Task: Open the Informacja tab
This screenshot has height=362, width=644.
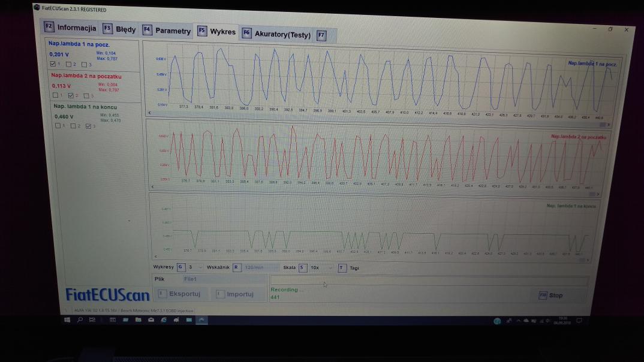Action: (x=71, y=28)
